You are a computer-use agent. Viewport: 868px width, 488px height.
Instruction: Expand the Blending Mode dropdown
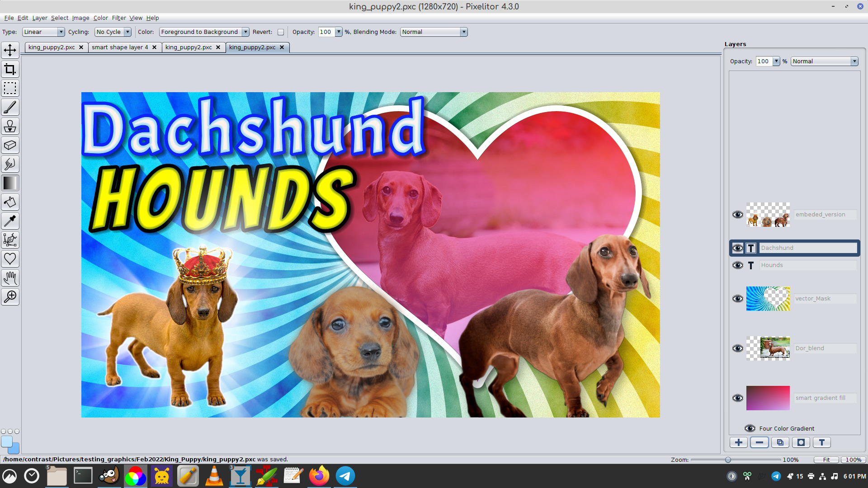[434, 32]
